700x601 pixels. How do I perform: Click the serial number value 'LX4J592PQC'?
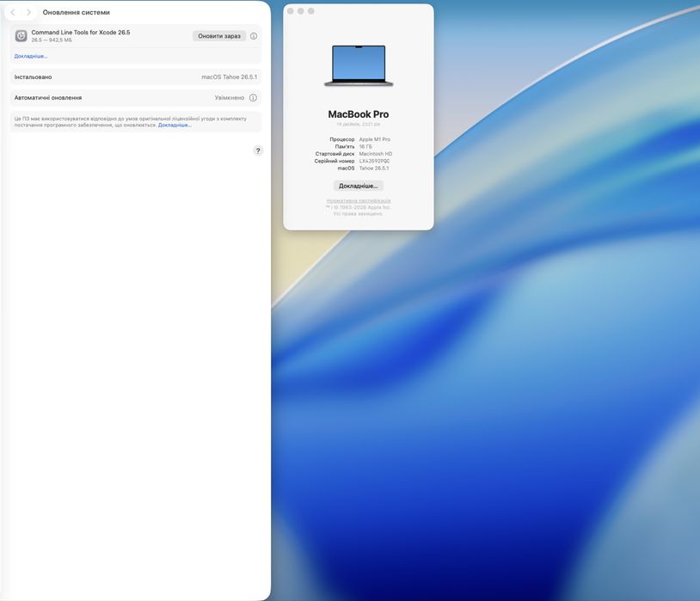click(375, 161)
